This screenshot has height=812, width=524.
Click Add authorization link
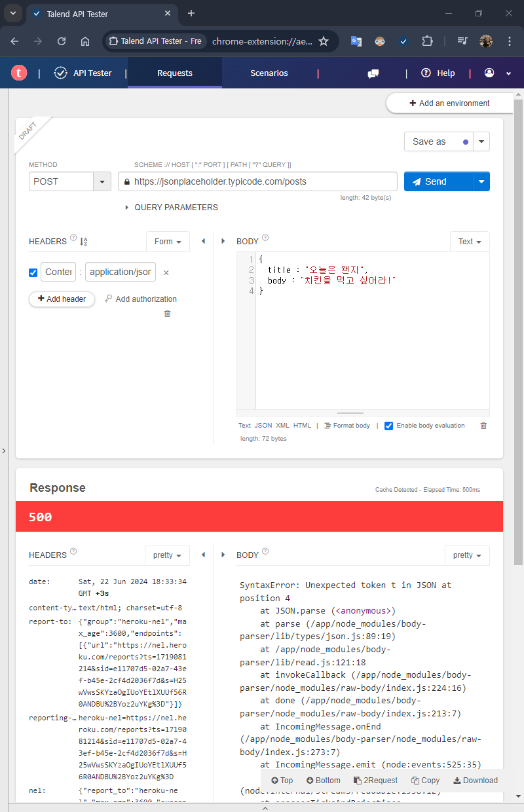tap(140, 299)
